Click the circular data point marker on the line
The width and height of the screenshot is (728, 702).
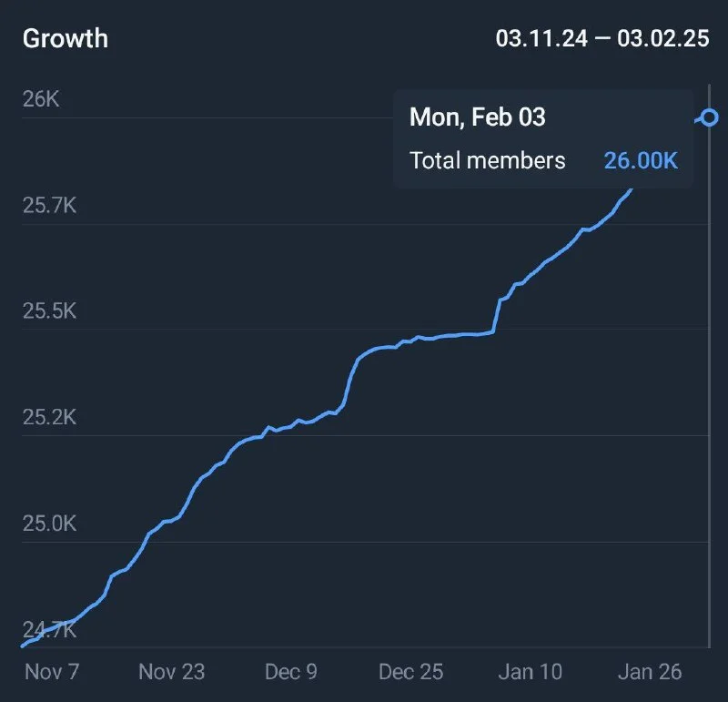(710, 118)
